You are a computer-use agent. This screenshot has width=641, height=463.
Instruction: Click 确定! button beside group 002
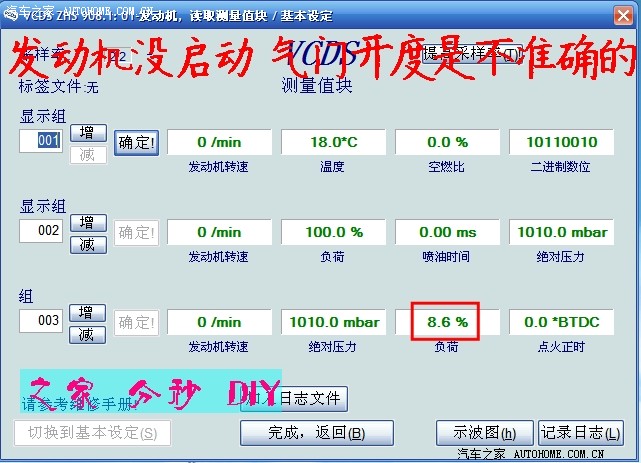136,233
